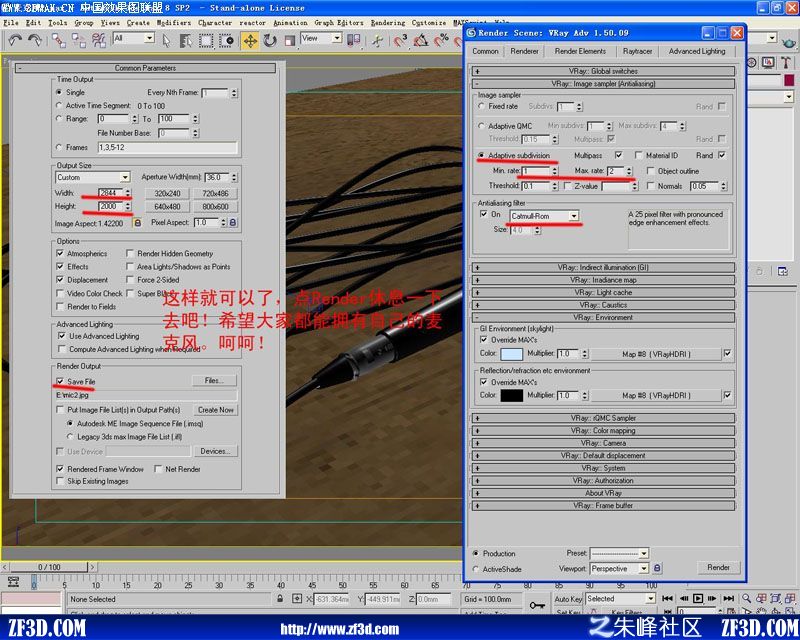Activate the Select and Move tool
800x640 pixels.
tap(250, 40)
